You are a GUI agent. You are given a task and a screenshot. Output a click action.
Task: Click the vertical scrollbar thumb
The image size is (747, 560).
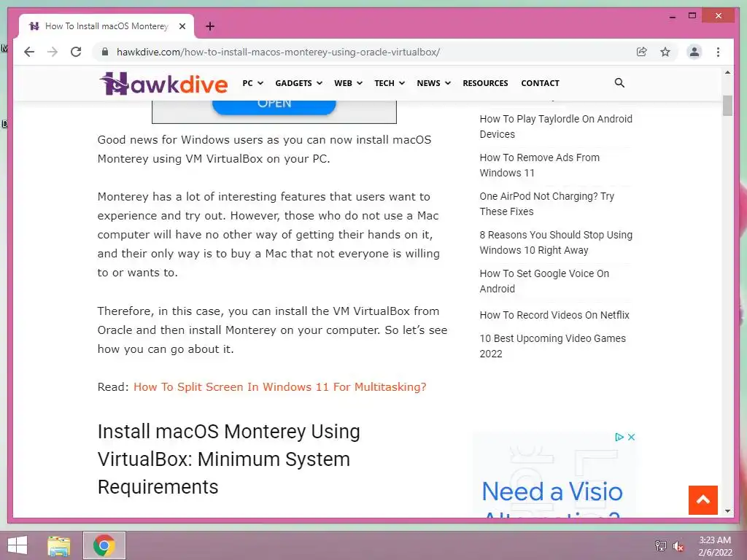[727, 106]
